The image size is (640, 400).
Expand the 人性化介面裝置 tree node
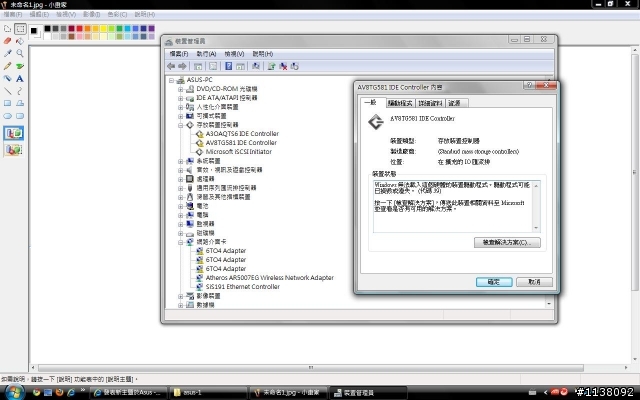(180, 107)
